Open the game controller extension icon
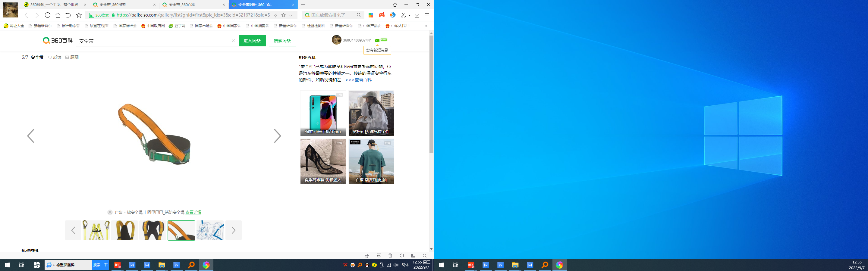Image resolution: width=868 pixels, height=271 pixels. (382, 15)
